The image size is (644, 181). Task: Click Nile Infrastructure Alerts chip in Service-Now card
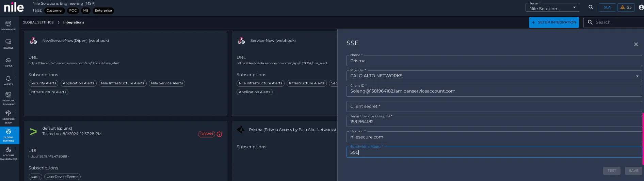[x=260, y=83]
